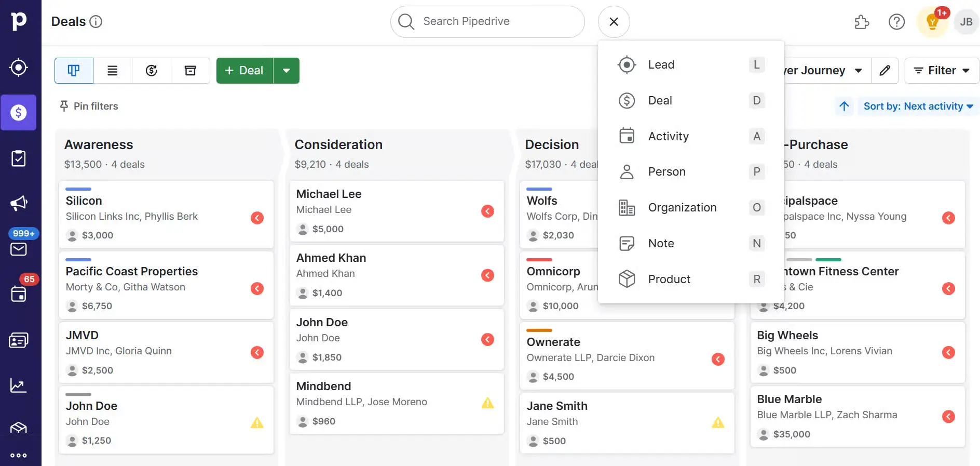The width and height of the screenshot is (980, 466).
Task: Select Person in quick add menu
Action: tap(691, 171)
